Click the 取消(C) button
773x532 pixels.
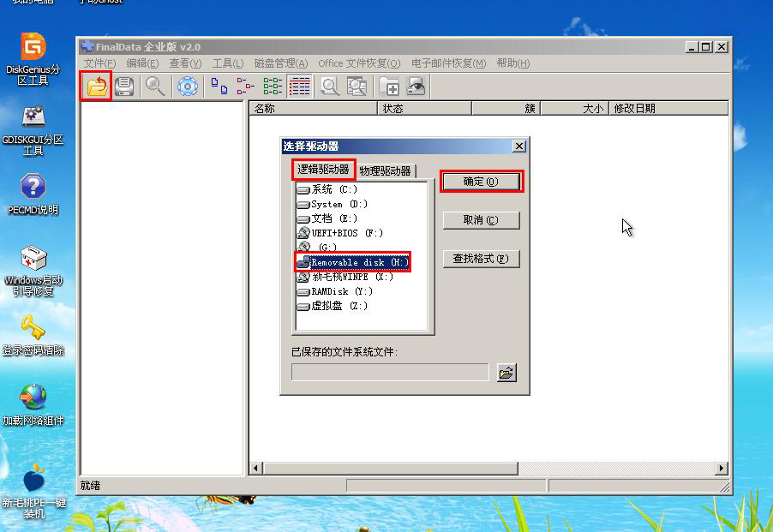click(481, 219)
